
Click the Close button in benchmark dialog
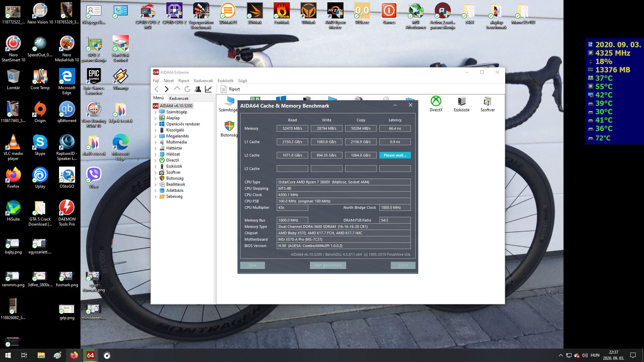[x=403, y=265]
